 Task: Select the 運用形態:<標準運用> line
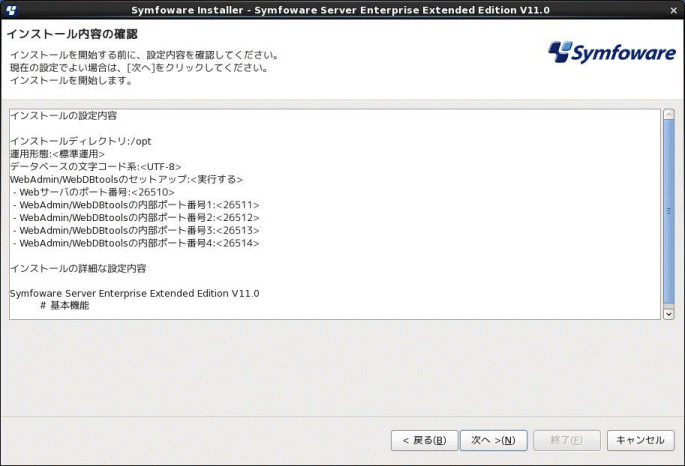click(57, 154)
